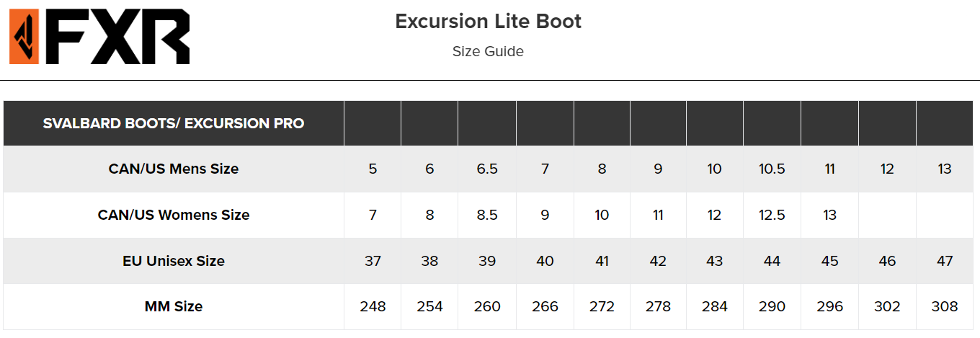The width and height of the screenshot is (980, 338).
Task: Select womens size 8.5 cell
Action: click(487, 215)
